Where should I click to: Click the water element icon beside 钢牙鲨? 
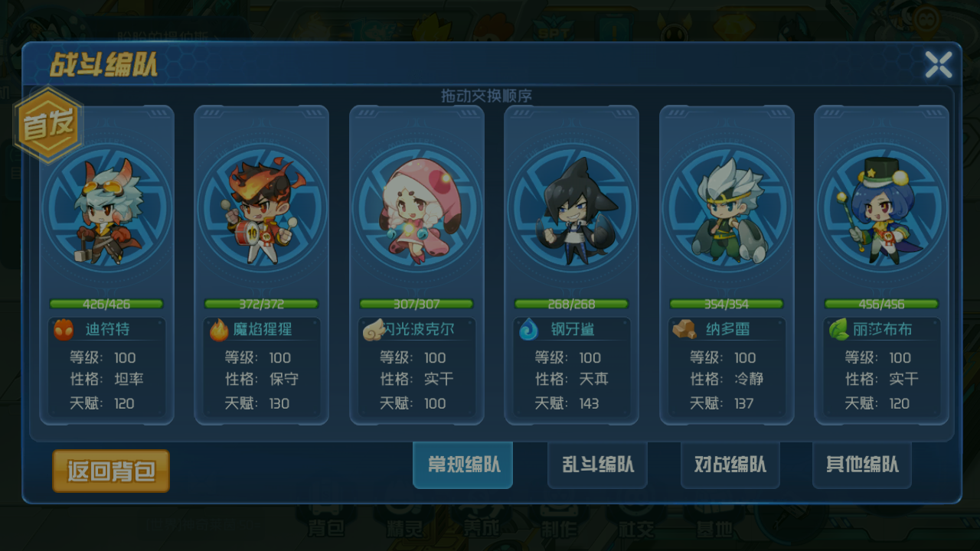pyautogui.click(x=528, y=330)
